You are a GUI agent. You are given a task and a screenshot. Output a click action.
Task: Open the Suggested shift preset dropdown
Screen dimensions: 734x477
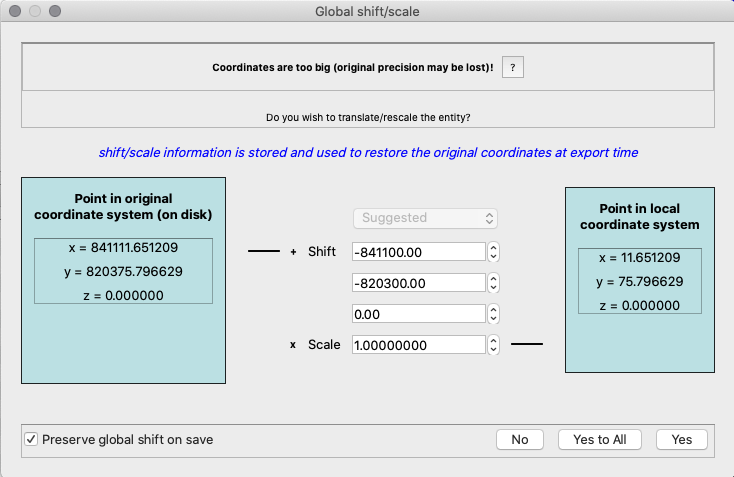coord(425,217)
